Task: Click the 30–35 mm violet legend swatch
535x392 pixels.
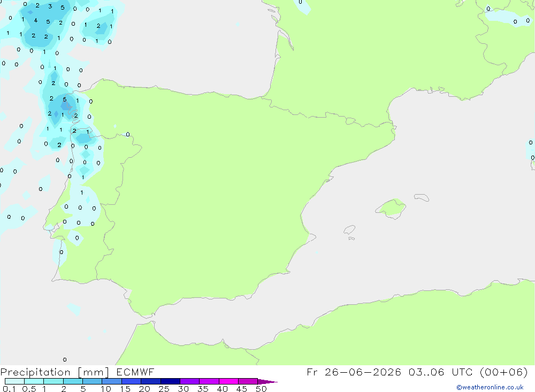Action: [190, 381]
